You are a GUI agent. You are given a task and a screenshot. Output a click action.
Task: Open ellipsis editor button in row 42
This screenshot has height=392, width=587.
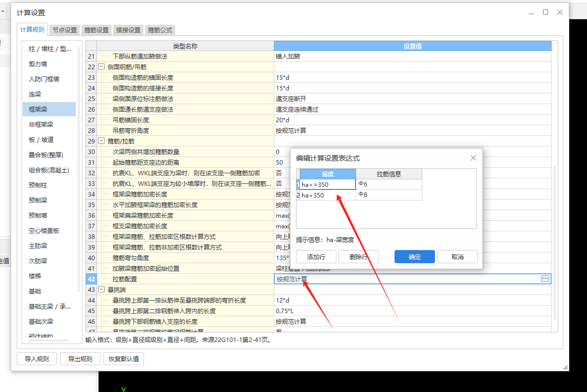[x=545, y=278]
